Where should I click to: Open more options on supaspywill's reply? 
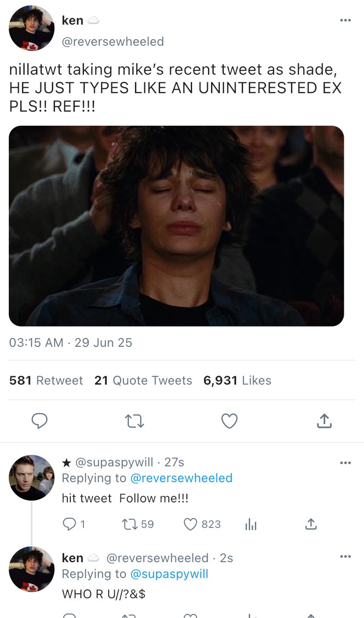point(346,462)
